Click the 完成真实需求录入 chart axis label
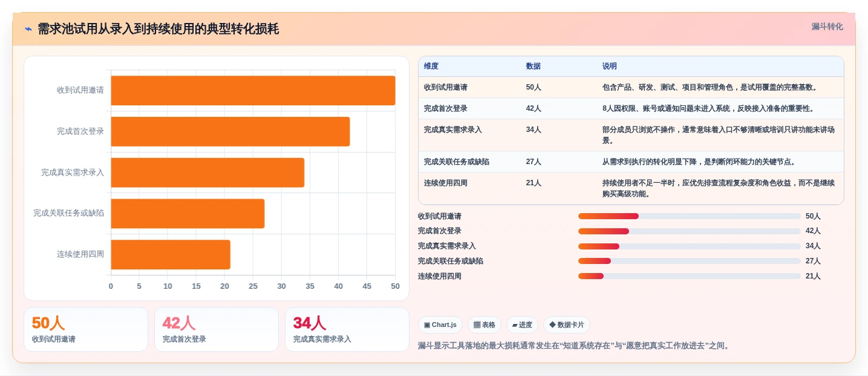Screen dimensions: 868x376 pos(73,173)
